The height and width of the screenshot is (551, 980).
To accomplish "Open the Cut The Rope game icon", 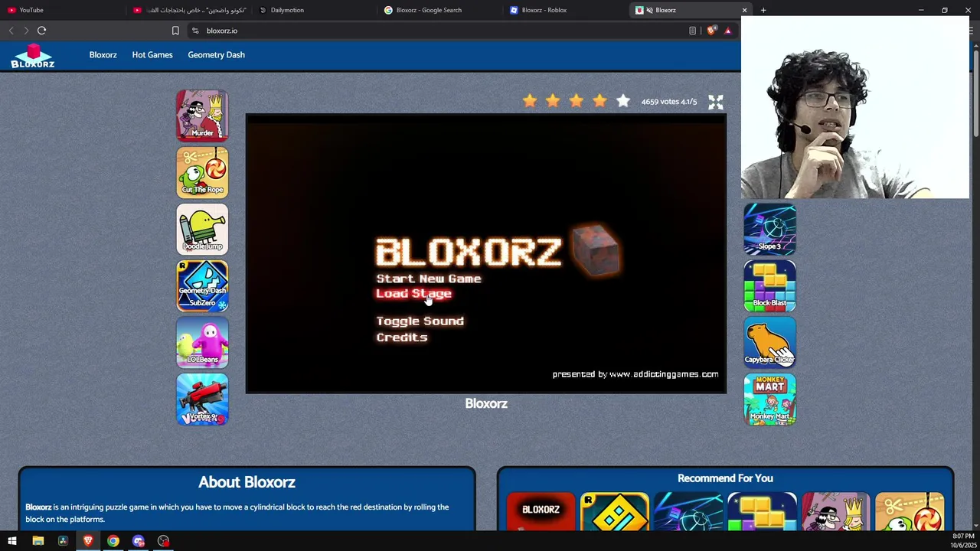I will 202,172.
